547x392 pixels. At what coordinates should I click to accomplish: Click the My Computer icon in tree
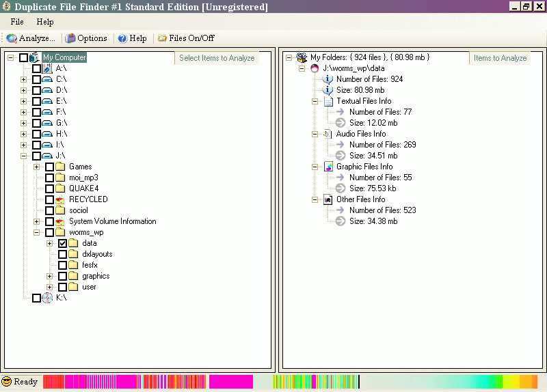(35, 57)
